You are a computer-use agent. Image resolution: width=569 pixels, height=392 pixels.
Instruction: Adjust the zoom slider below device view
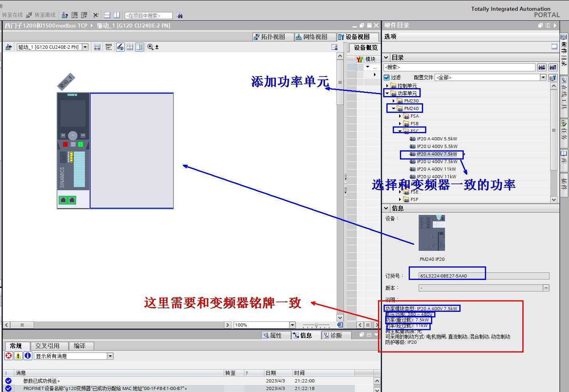click(x=316, y=325)
